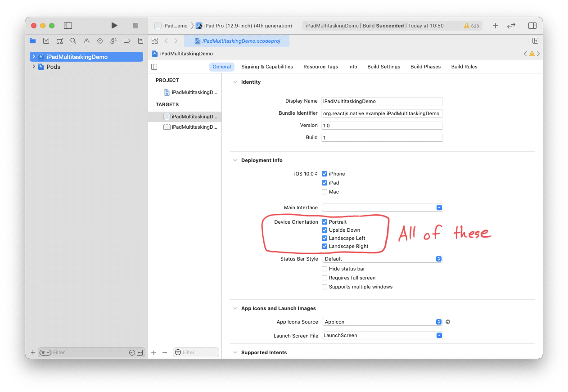The image size is (568, 392).
Task: Open the AppIcon asset arrow button
Action: (448, 322)
